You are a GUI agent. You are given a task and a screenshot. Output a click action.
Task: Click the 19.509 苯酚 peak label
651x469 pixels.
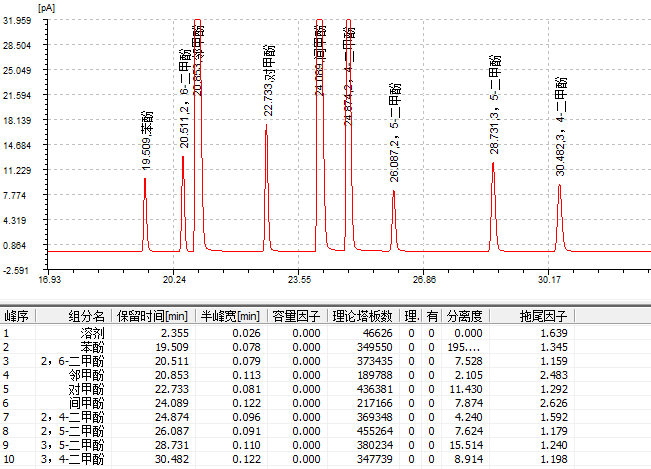click(147, 139)
